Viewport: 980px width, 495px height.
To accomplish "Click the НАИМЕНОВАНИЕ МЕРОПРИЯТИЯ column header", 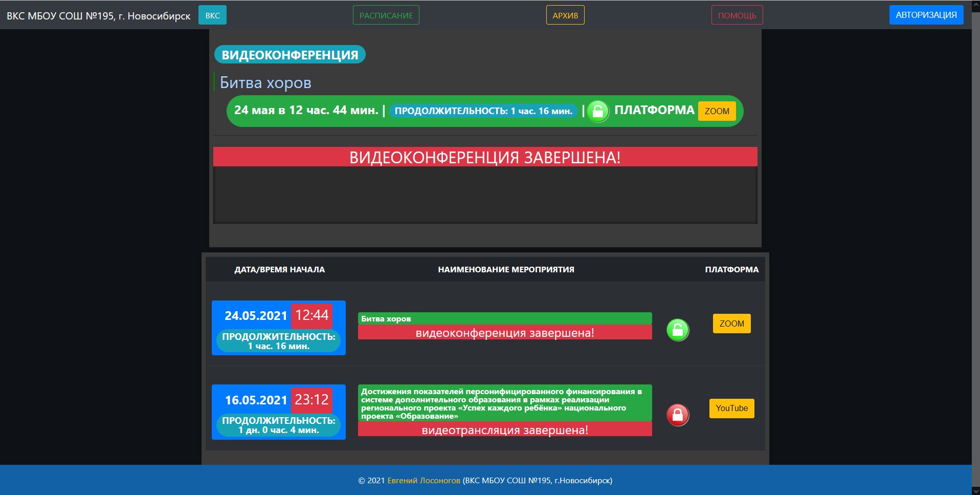I will point(506,269).
